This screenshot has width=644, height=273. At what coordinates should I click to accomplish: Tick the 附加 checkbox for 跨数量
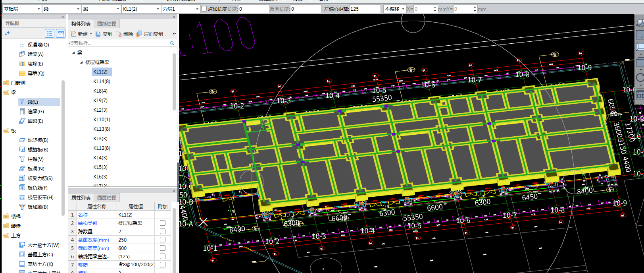pyautogui.click(x=163, y=231)
